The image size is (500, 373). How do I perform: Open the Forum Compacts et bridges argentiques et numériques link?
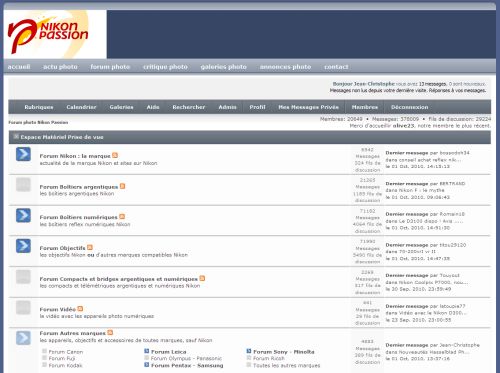(118, 279)
